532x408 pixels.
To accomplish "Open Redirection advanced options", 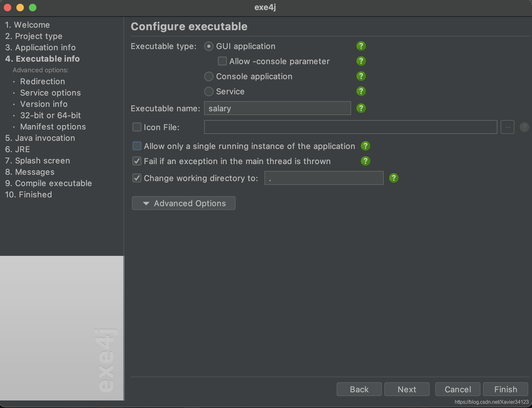I will pos(43,81).
